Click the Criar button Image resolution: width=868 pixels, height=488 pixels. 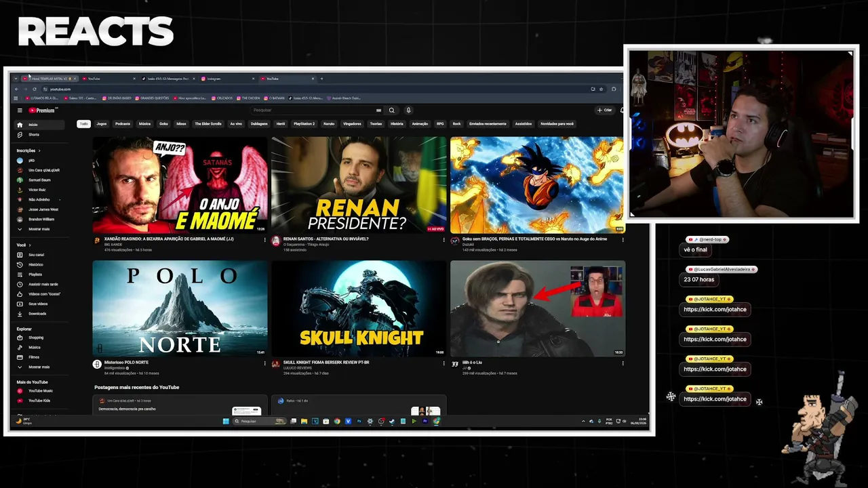(x=605, y=110)
